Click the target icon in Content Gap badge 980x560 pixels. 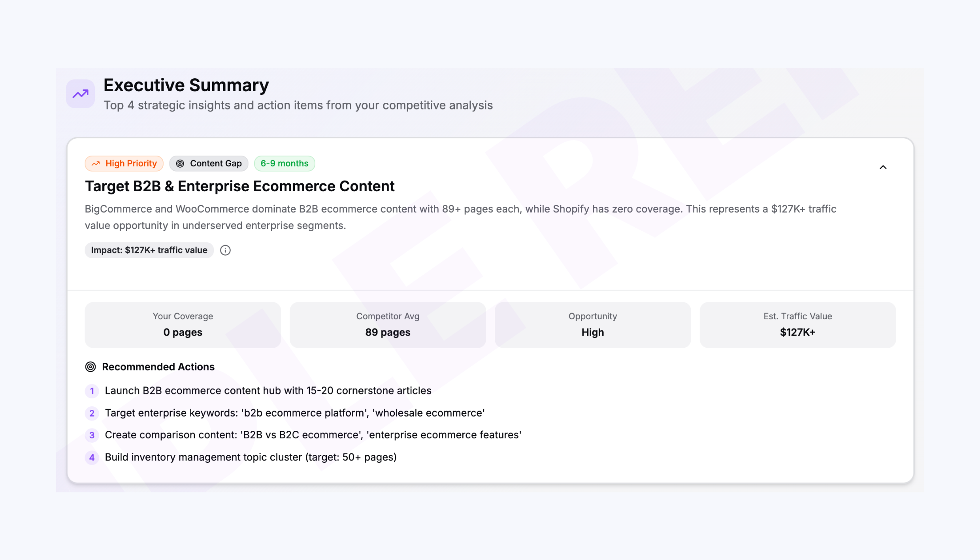tap(181, 163)
